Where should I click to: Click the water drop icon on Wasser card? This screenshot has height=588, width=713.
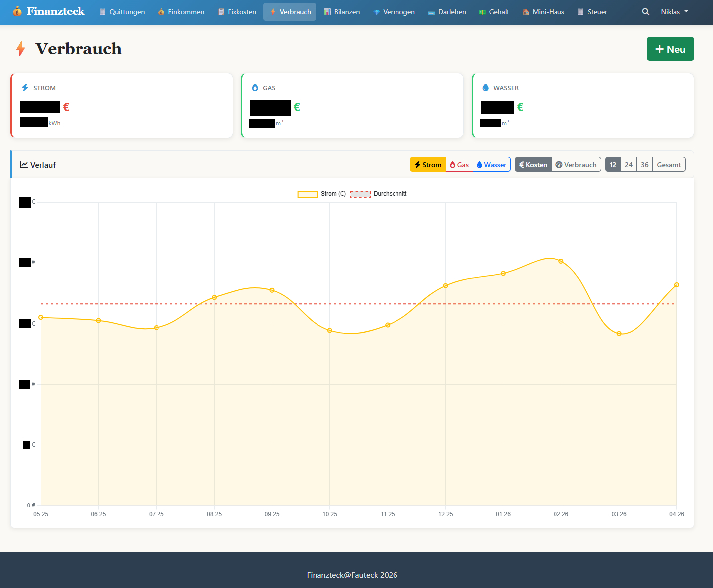pyautogui.click(x=486, y=87)
